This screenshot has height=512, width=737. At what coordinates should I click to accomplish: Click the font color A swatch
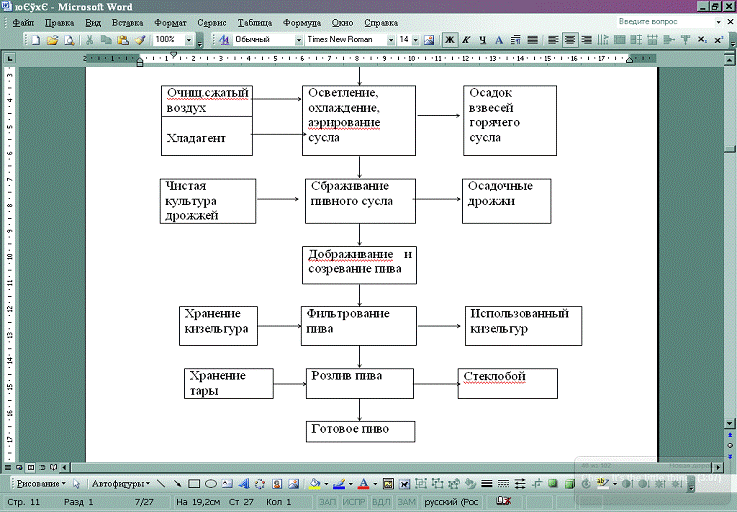363,483
